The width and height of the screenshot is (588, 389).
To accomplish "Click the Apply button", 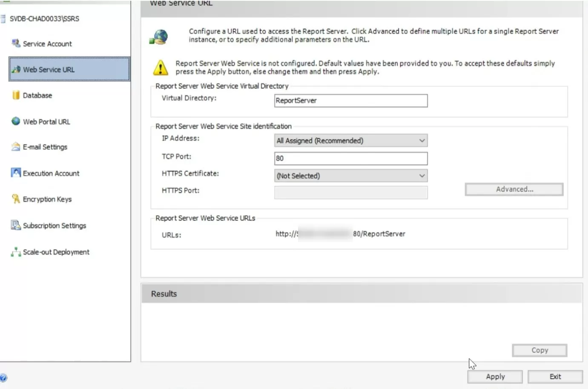I will click(x=495, y=377).
